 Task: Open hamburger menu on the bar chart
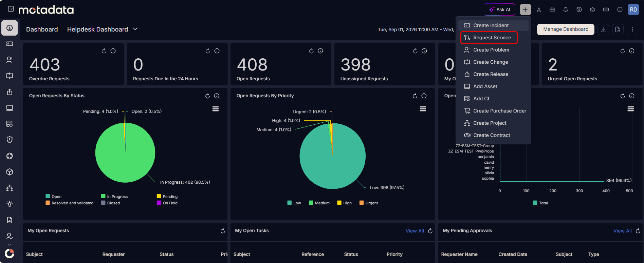(631, 109)
